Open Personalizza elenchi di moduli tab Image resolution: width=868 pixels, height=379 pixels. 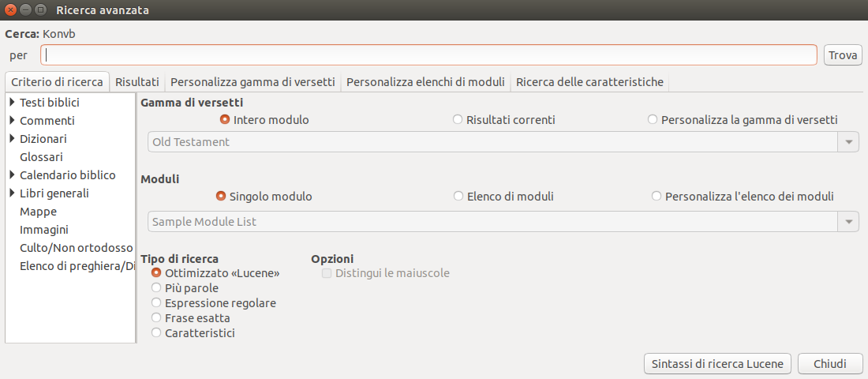coord(425,82)
